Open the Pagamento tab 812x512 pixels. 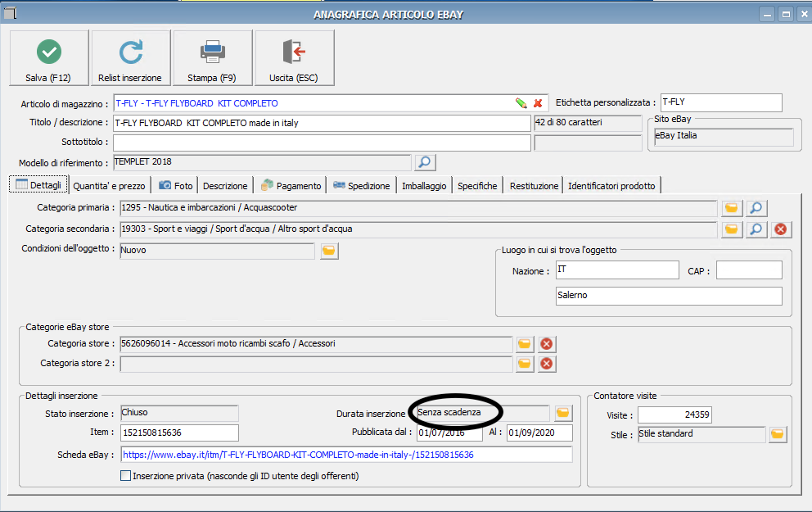[x=291, y=185]
